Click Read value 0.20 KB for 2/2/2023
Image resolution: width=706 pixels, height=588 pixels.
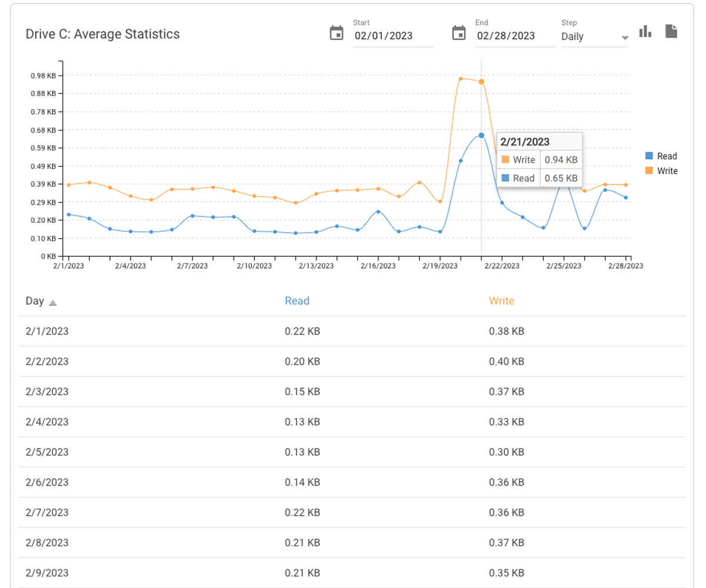[x=302, y=361]
